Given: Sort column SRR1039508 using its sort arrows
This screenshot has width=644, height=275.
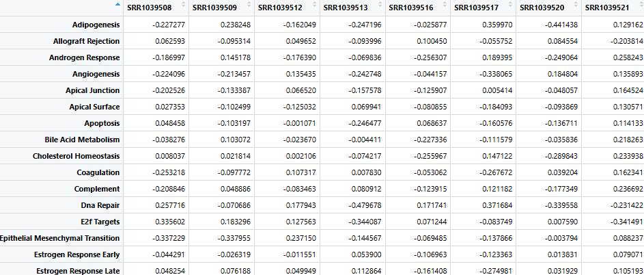Looking at the screenshot, I should 184,4.
